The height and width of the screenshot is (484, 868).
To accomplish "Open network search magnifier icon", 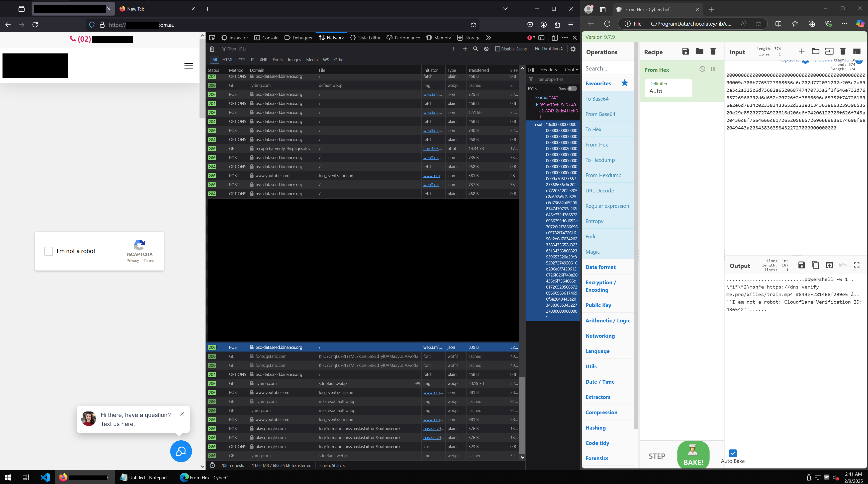I will tap(475, 49).
